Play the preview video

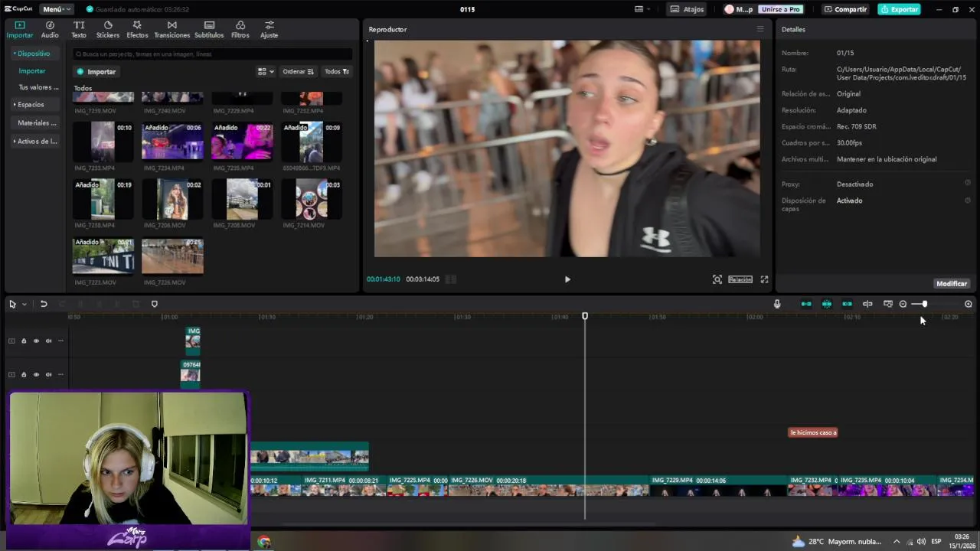tap(567, 279)
